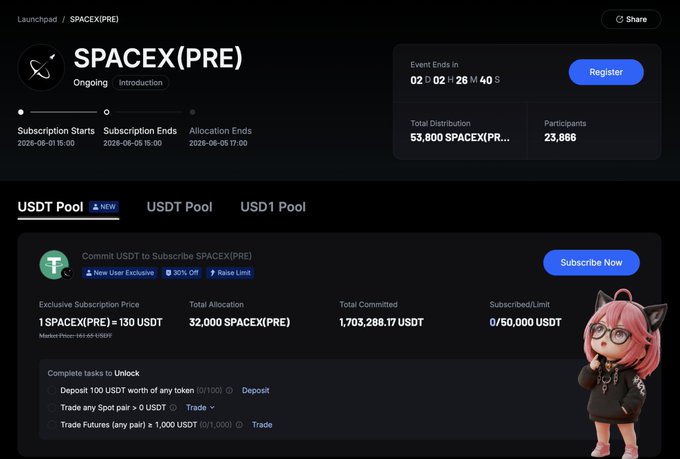The image size is (680, 459).
Task: Select the Complete tasks to Unlock heading
Action: click(94, 373)
